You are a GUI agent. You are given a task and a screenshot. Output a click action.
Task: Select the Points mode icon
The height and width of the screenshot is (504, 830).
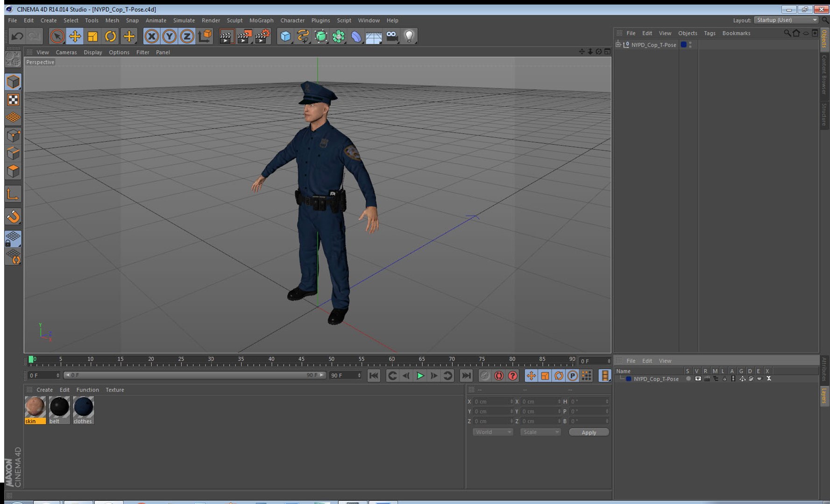click(13, 135)
